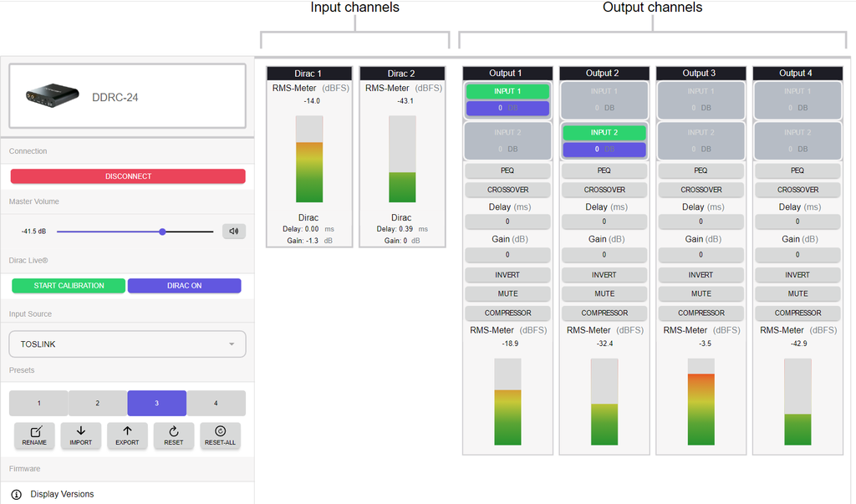The width and height of the screenshot is (856, 504).
Task: Click the Rename preset icon button
Action: click(34, 435)
